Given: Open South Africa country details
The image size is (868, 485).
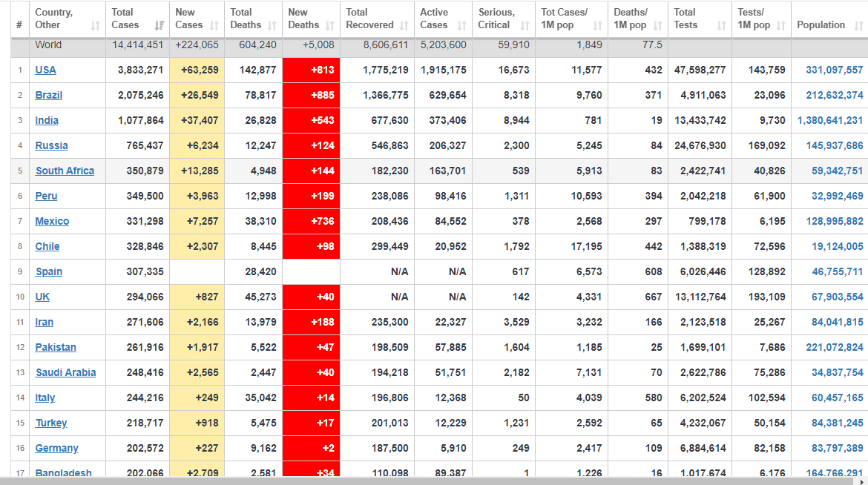Looking at the screenshot, I should (65, 171).
